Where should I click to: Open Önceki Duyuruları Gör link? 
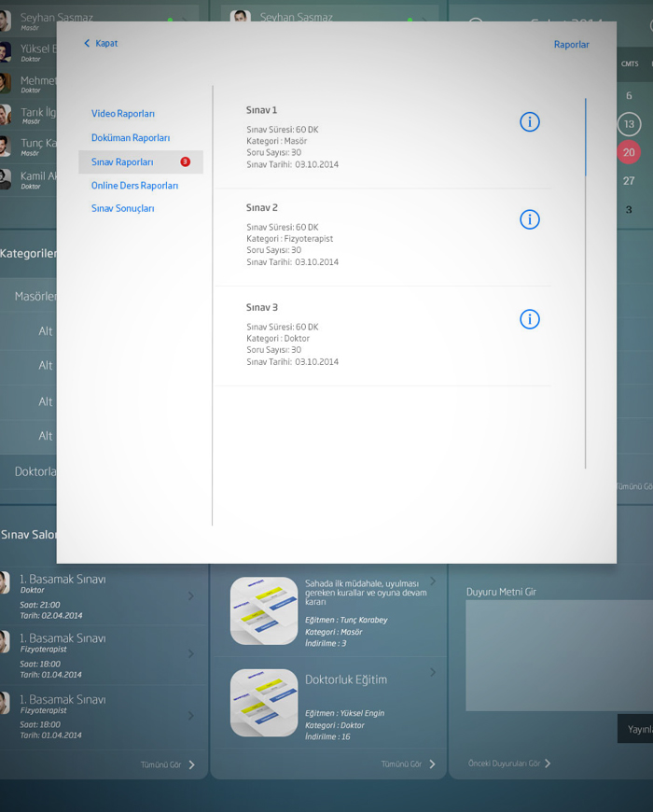[508, 763]
